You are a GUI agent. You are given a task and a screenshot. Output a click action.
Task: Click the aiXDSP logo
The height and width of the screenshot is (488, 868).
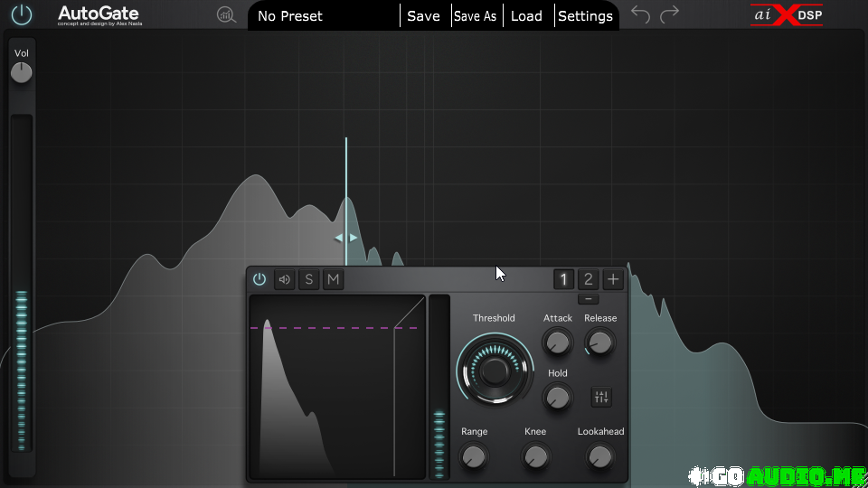(787, 15)
